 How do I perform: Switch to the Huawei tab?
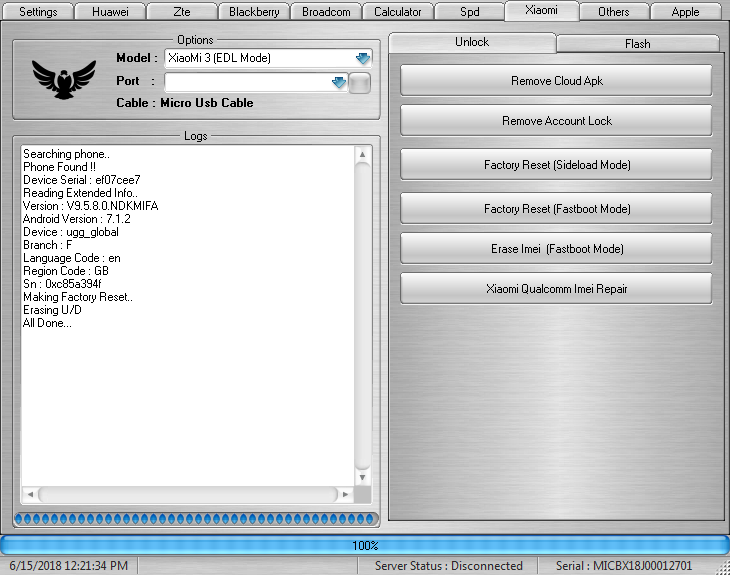click(x=110, y=12)
